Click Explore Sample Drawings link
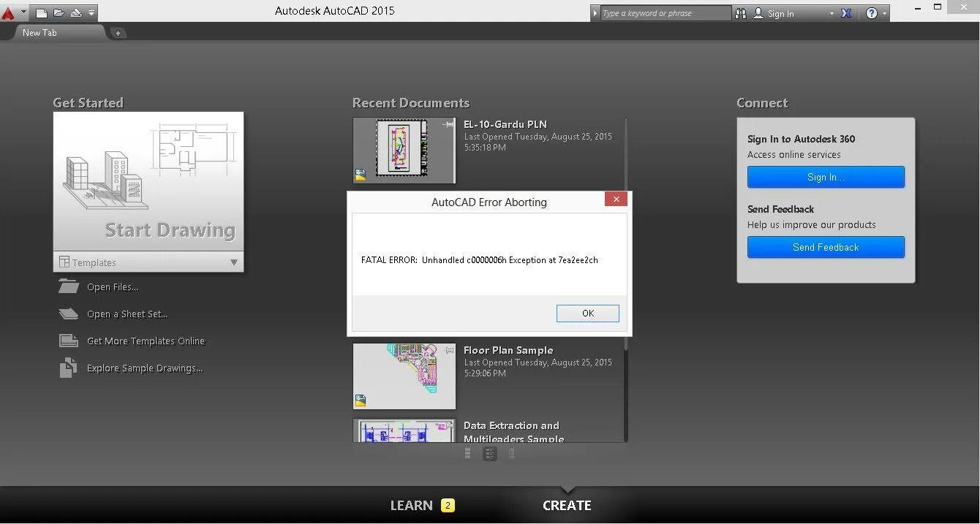This screenshot has width=980, height=524. [145, 368]
